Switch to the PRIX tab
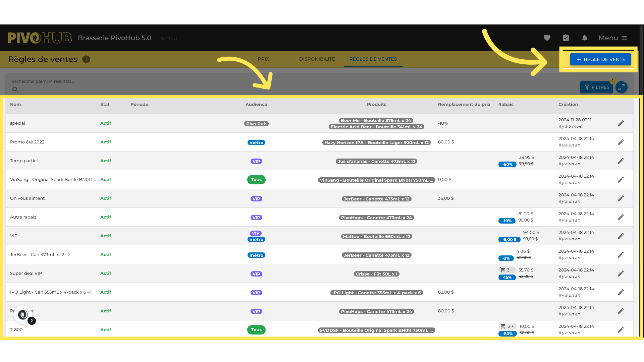644x362 pixels. pyautogui.click(x=263, y=59)
